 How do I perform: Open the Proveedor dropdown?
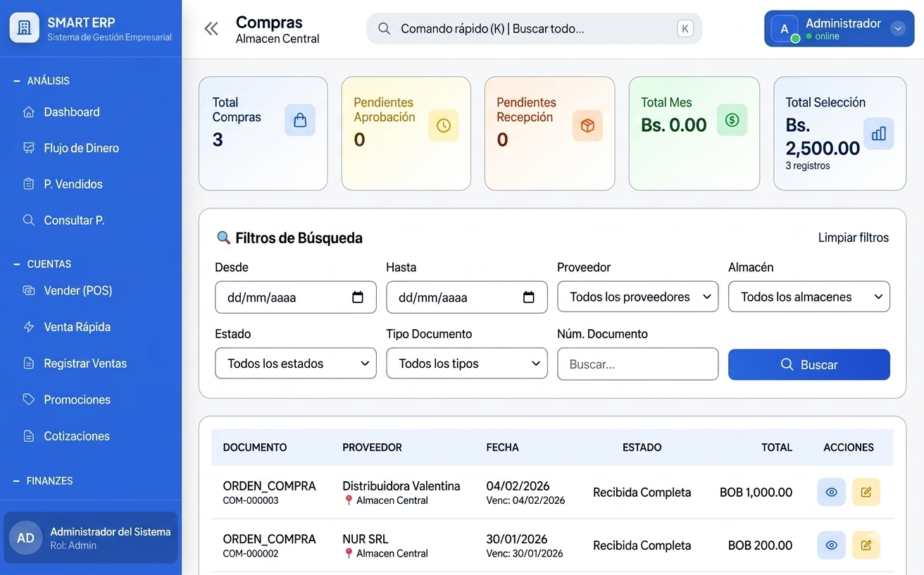coord(637,297)
